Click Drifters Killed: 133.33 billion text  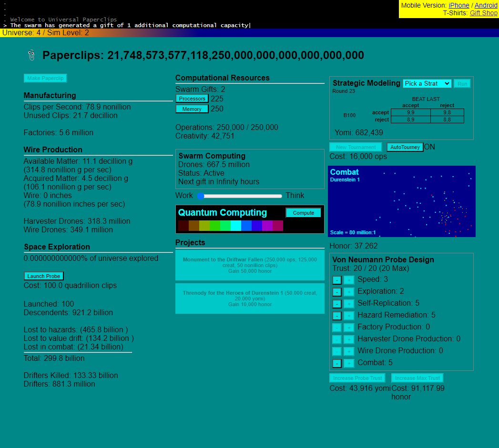coord(71,376)
